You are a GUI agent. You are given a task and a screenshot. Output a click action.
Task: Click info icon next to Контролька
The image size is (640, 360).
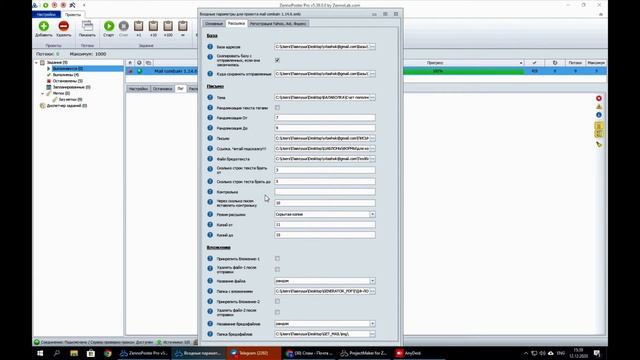[210, 191]
